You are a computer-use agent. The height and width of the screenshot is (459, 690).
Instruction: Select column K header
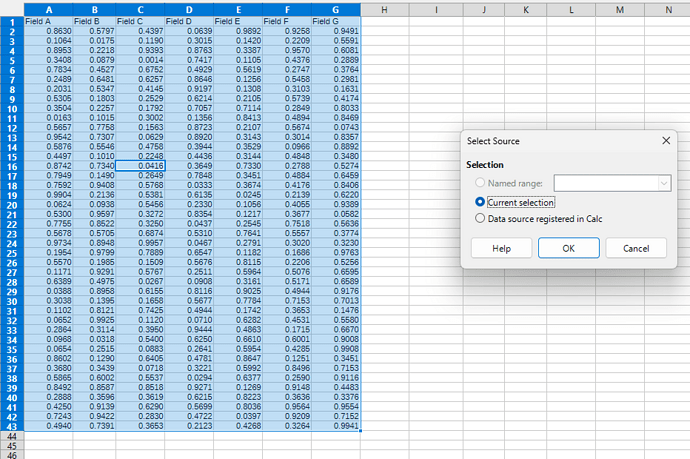[525, 10]
